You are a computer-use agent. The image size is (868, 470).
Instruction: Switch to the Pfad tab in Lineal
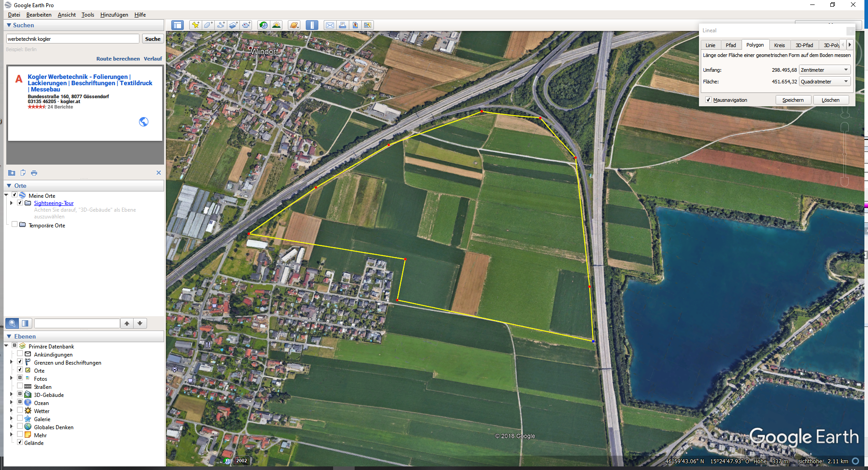click(x=731, y=45)
